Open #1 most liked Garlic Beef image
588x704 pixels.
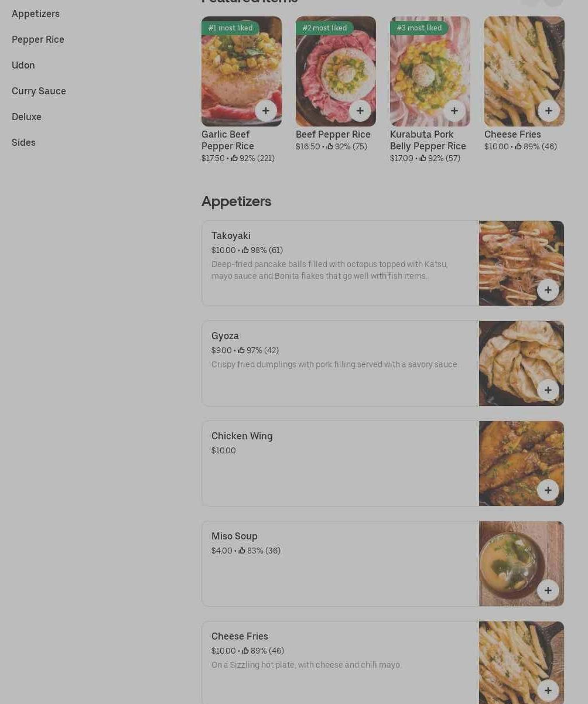[x=241, y=71]
